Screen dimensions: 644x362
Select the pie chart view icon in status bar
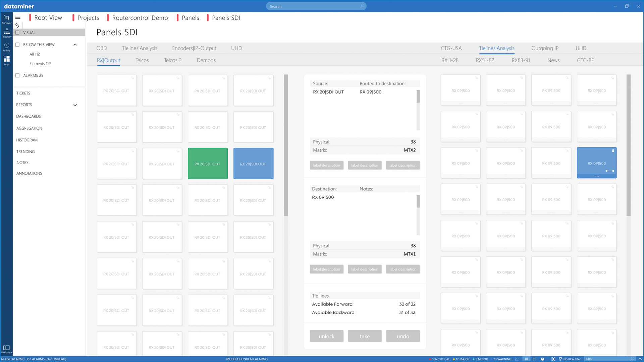542,359
